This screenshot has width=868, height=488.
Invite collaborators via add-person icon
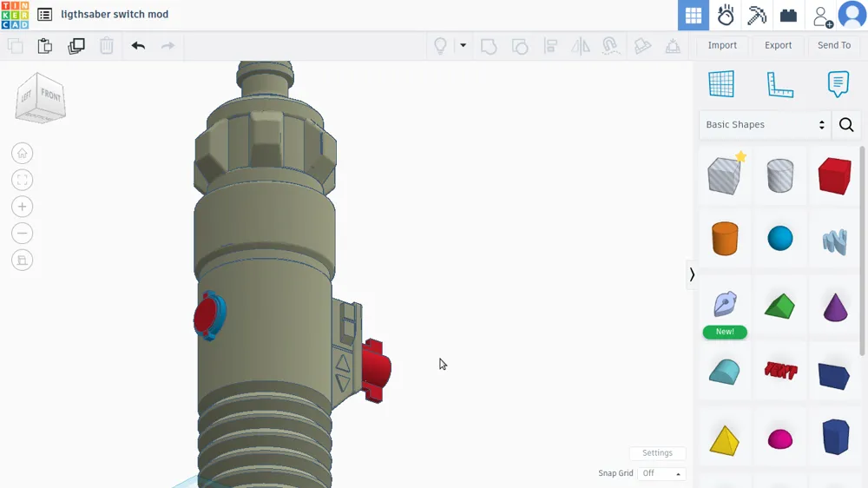point(822,16)
